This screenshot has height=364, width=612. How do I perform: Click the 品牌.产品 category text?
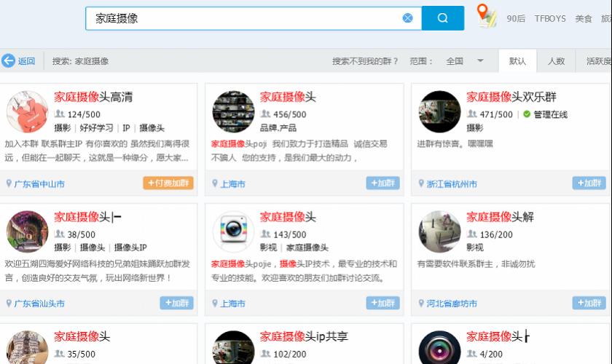click(278, 127)
